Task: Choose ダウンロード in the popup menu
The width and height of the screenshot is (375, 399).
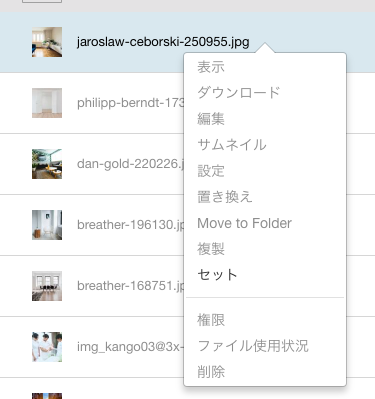Action: tap(239, 93)
